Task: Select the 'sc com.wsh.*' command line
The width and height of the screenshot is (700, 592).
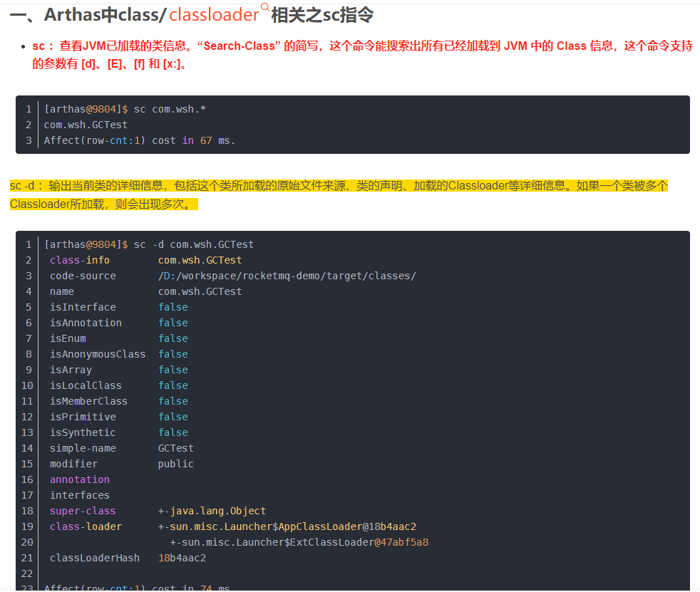Action: [125, 109]
